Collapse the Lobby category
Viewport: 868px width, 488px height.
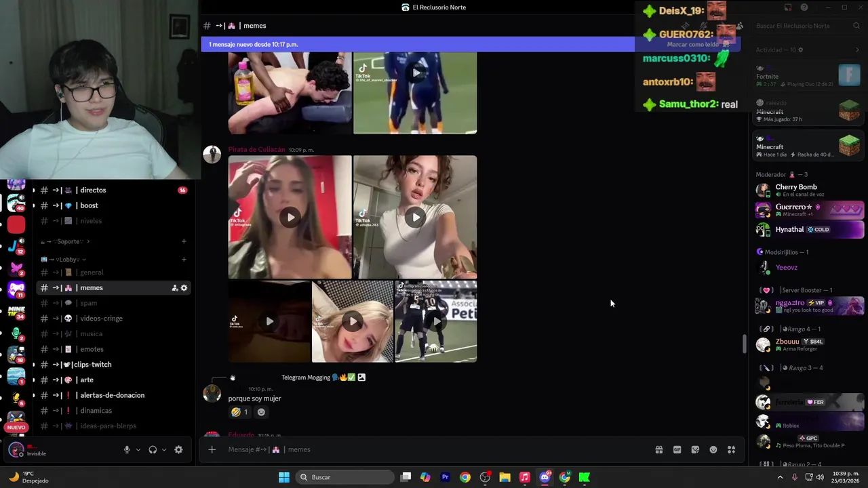(x=64, y=259)
